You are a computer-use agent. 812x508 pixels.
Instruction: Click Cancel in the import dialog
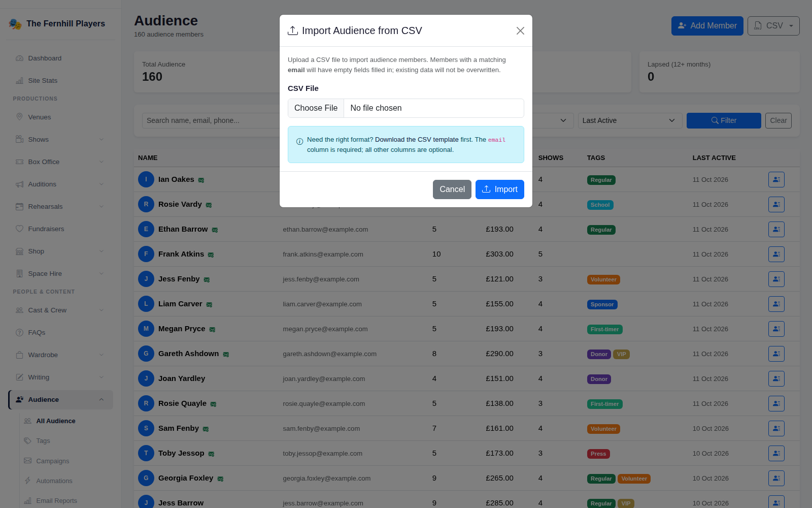[452, 189]
